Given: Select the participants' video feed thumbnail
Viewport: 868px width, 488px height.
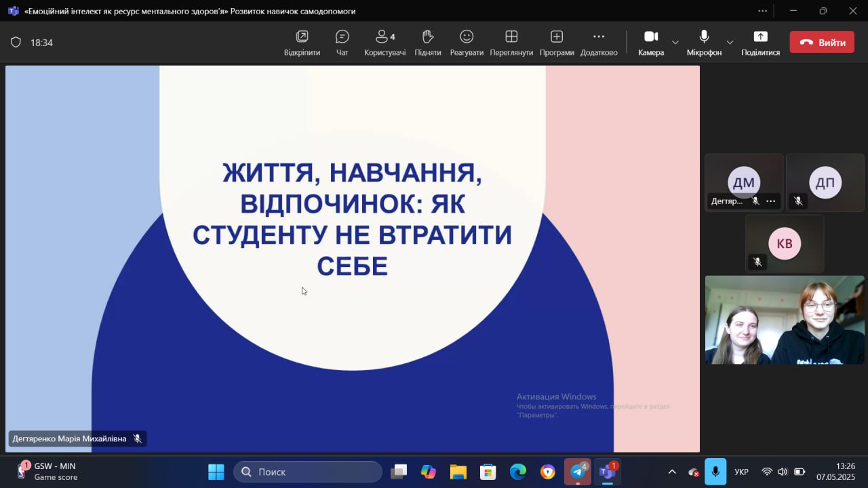Looking at the screenshot, I should (x=785, y=320).
